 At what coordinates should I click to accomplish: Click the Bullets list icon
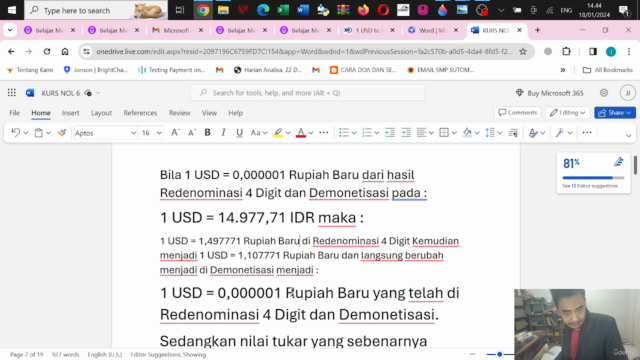pos(344,133)
